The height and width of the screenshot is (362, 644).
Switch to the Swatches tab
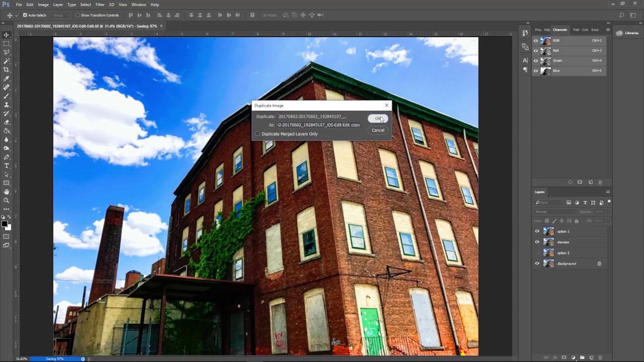pos(595,30)
